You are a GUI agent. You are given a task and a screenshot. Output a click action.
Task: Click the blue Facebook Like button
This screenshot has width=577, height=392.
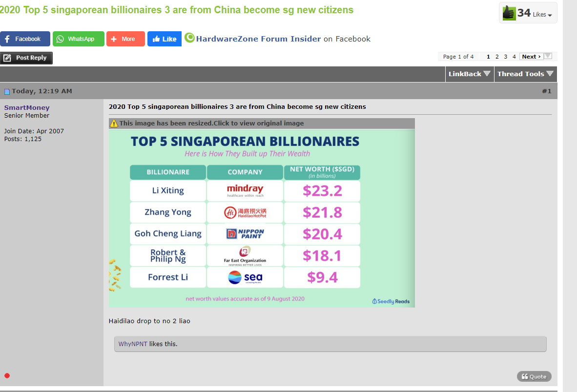(x=165, y=39)
